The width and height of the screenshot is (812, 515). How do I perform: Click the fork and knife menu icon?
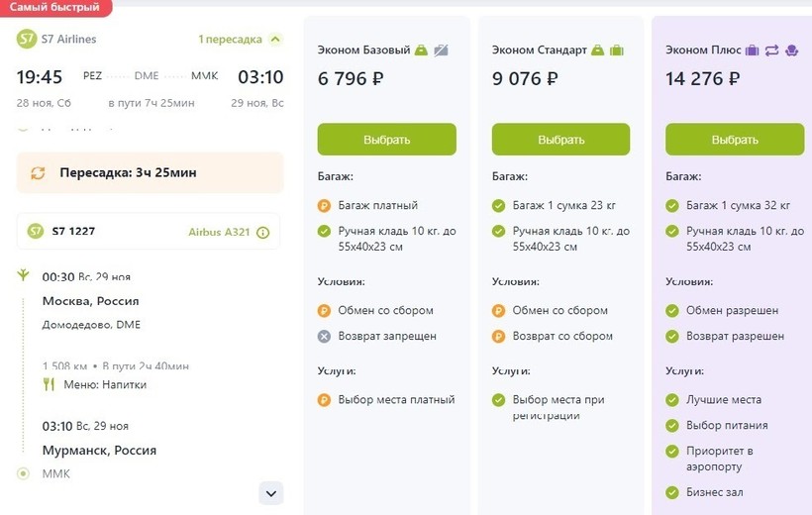point(49,384)
